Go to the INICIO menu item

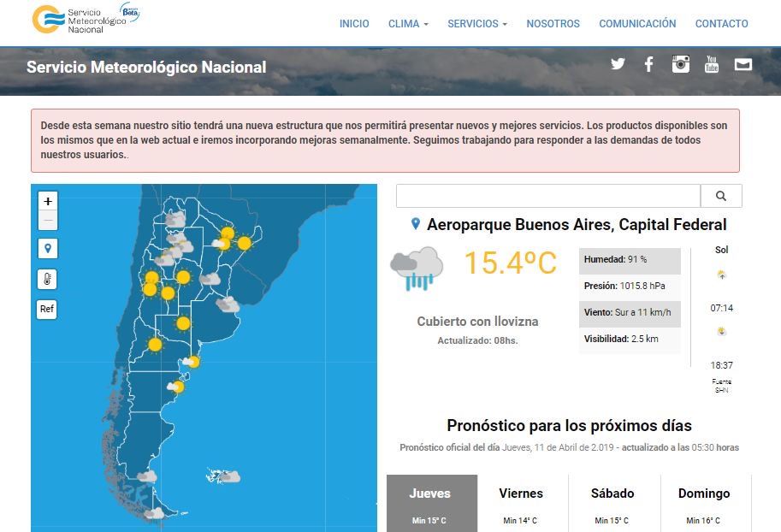click(x=354, y=24)
